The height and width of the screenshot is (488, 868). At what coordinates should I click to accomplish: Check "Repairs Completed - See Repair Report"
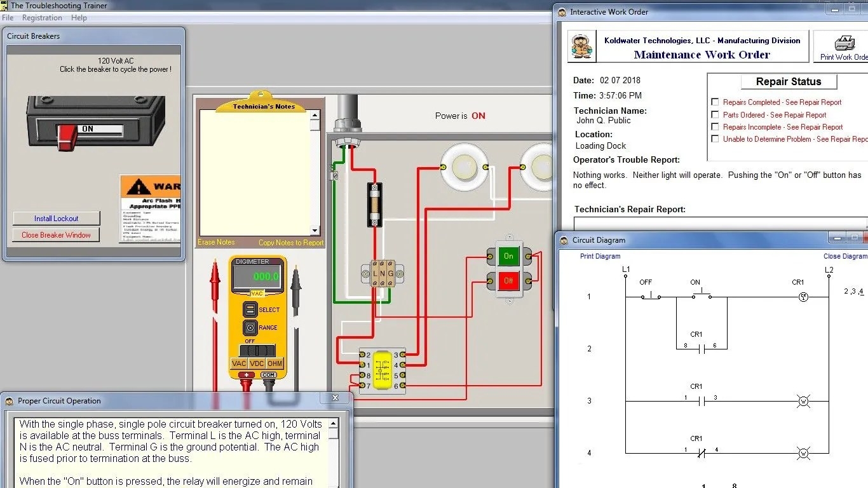pyautogui.click(x=715, y=102)
